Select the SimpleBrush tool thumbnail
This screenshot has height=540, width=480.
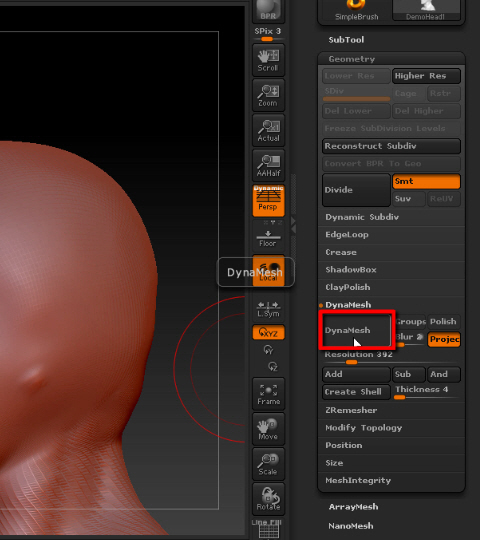356,10
